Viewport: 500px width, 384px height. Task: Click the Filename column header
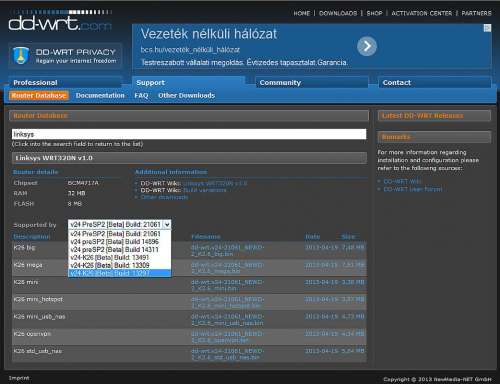(206, 237)
